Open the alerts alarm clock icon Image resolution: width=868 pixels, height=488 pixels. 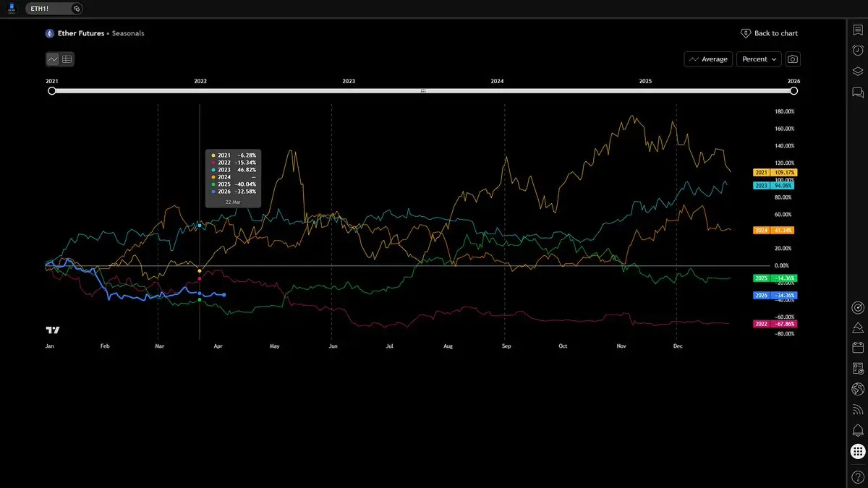click(x=858, y=50)
